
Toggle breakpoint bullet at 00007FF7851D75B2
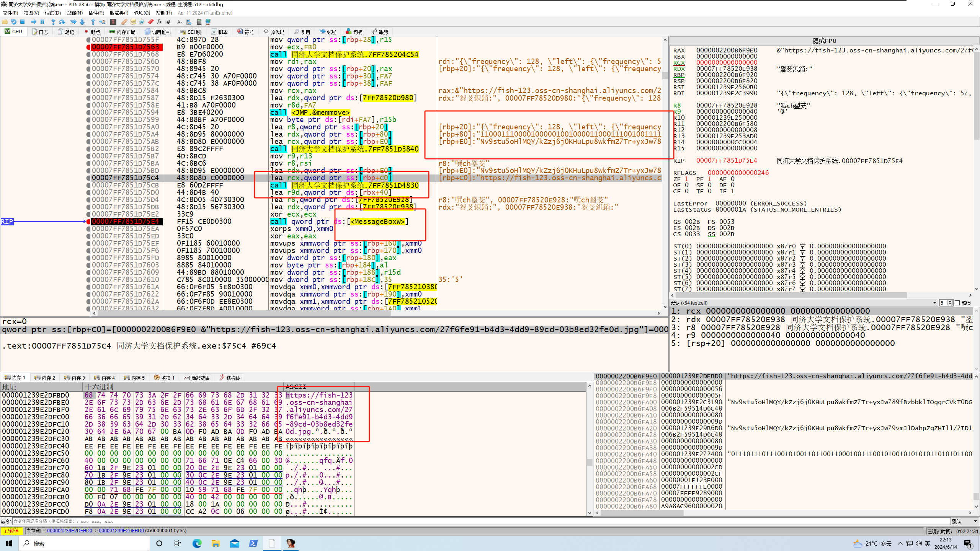(88, 149)
